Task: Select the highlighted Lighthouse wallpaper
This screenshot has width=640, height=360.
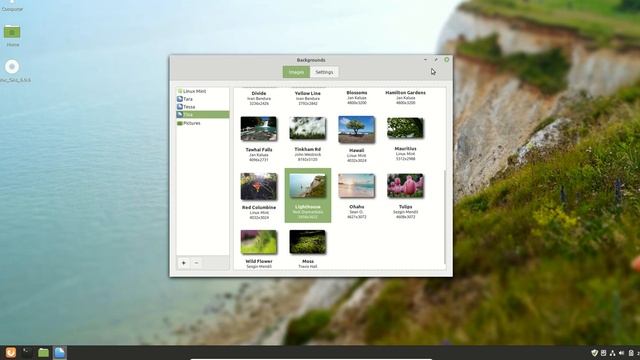Action: pos(308,195)
